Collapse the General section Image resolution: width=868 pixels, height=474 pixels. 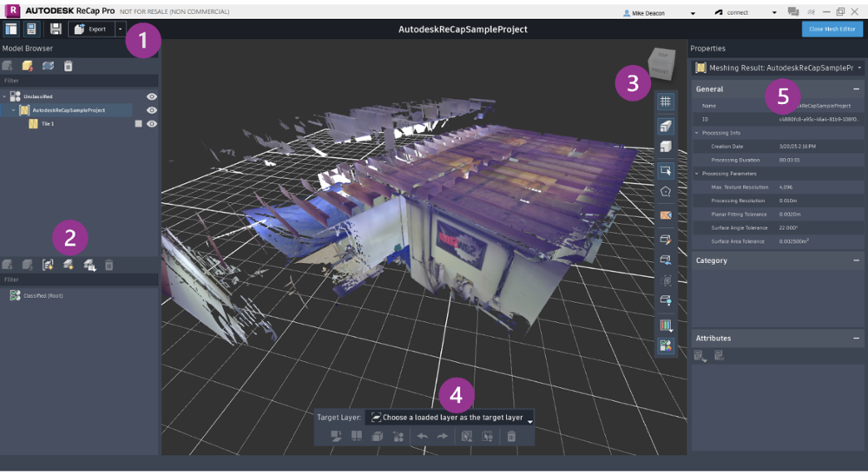coord(856,89)
